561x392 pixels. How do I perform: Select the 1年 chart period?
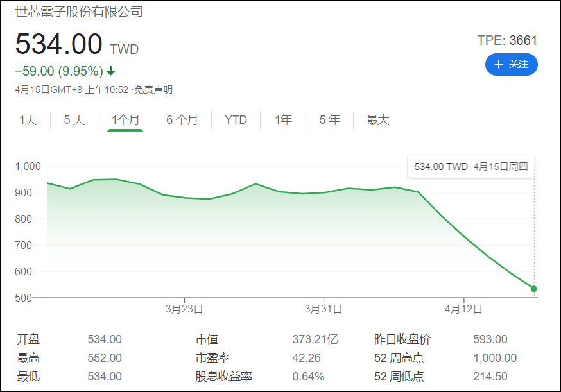[x=282, y=119]
